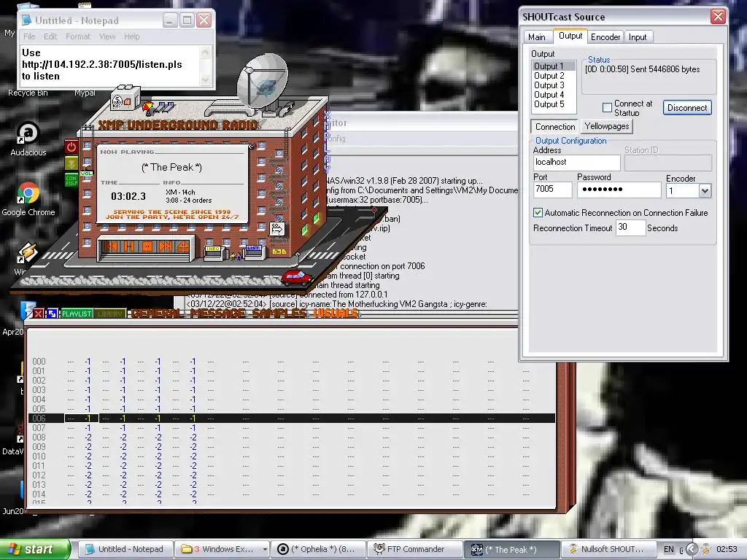
Task: Open Google Chrome desktop icon
Action: click(x=28, y=199)
